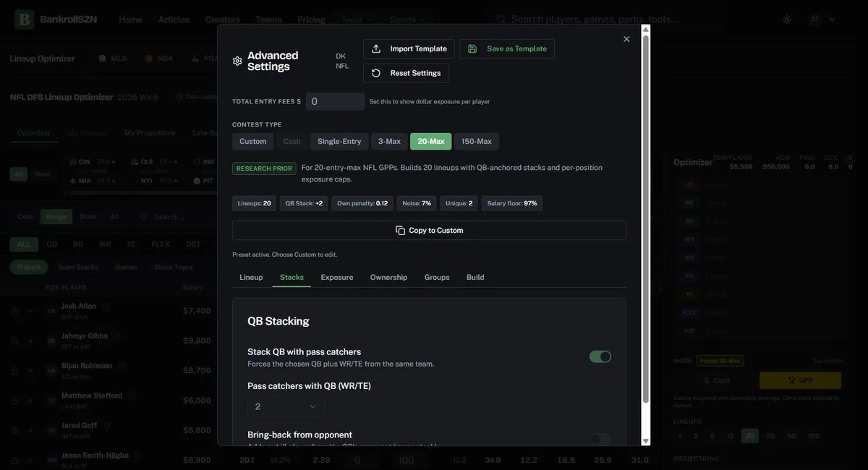Open the Groups tab

(x=437, y=278)
